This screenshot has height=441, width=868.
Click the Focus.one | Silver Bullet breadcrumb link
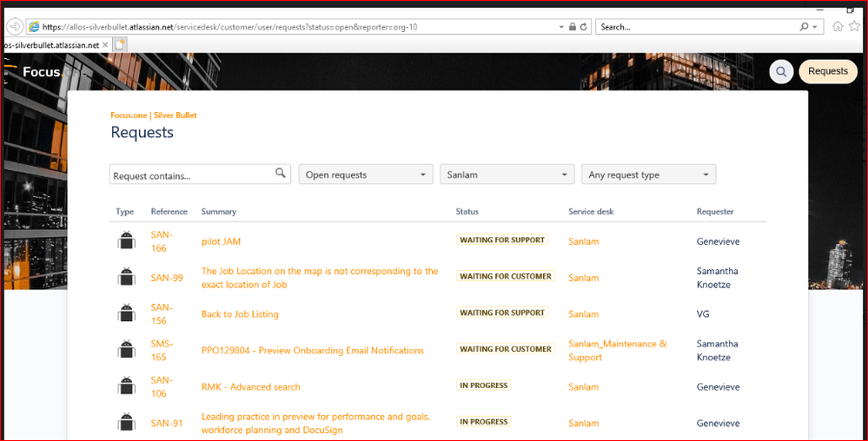[x=153, y=115]
